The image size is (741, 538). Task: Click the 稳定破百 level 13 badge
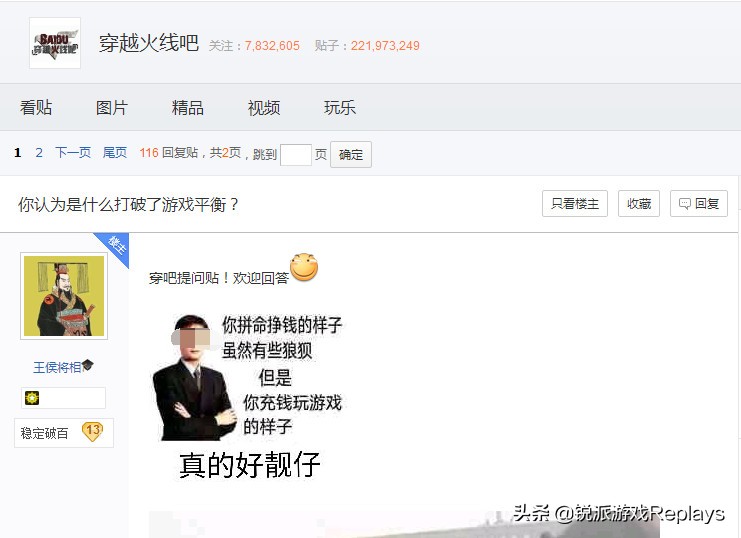[x=64, y=433]
